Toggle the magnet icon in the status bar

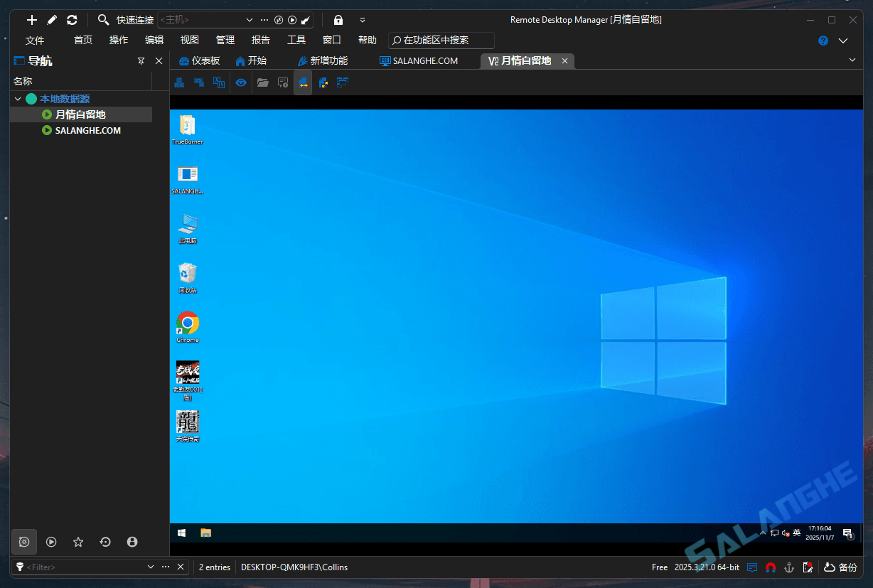(771, 567)
